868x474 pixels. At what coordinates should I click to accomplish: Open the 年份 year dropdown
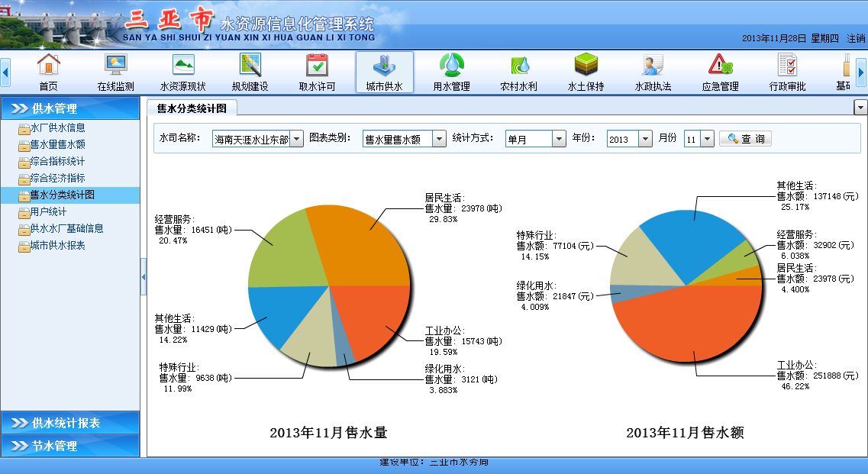point(645,139)
